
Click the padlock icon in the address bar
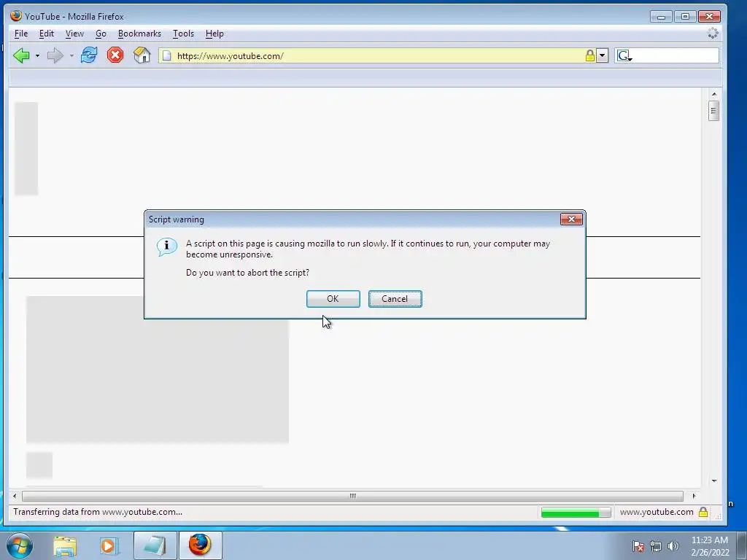(589, 55)
